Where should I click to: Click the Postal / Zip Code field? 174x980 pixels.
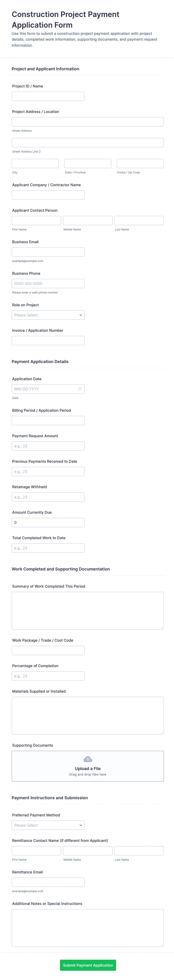click(x=140, y=164)
